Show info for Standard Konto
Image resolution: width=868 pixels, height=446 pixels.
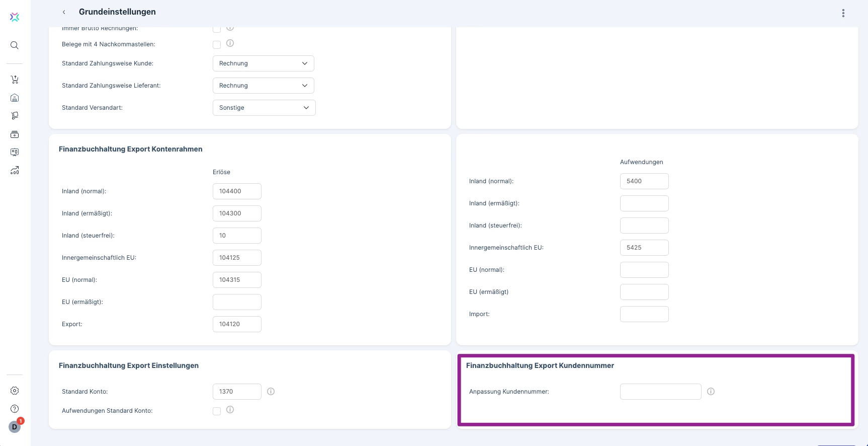point(271,392)
